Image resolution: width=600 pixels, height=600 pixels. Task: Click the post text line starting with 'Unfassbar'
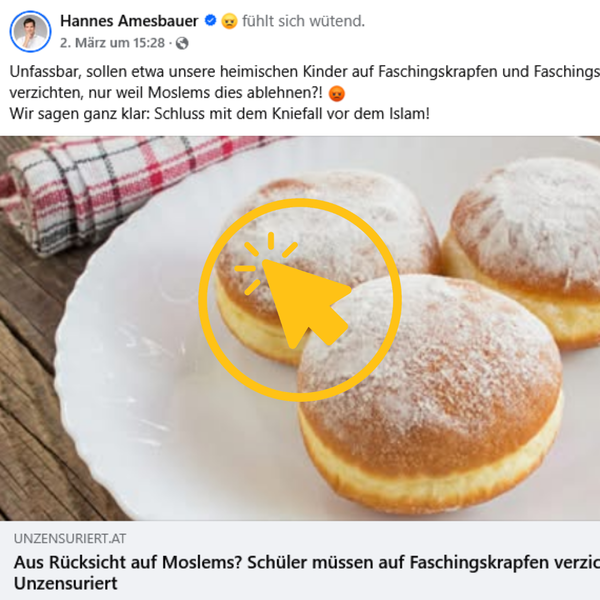305,72
